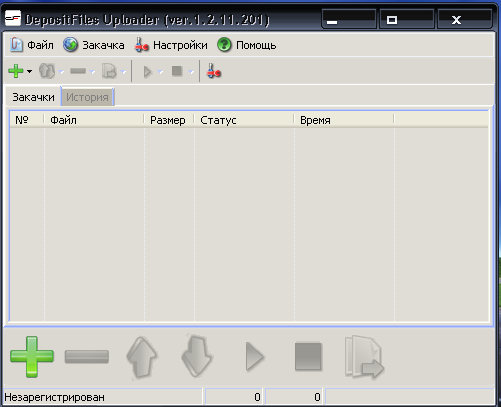Click the large stop square button
Screen dimensions: 501x407
(308, 357)
